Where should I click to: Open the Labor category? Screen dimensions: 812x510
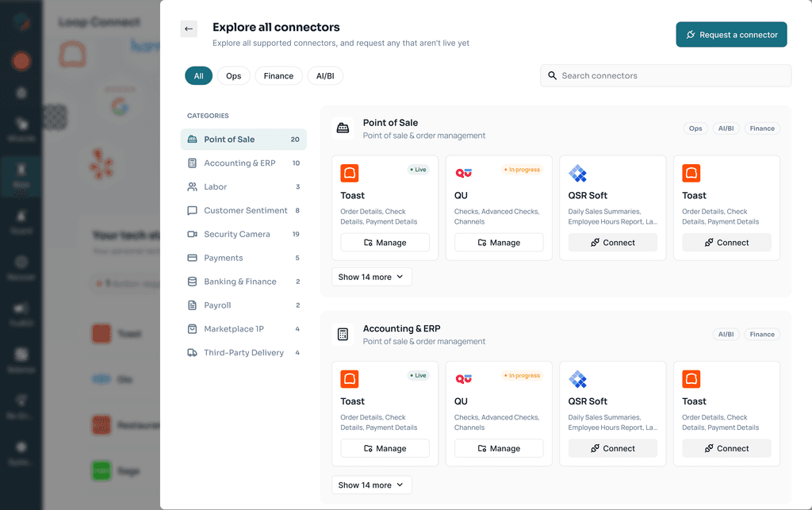[243, 187]
